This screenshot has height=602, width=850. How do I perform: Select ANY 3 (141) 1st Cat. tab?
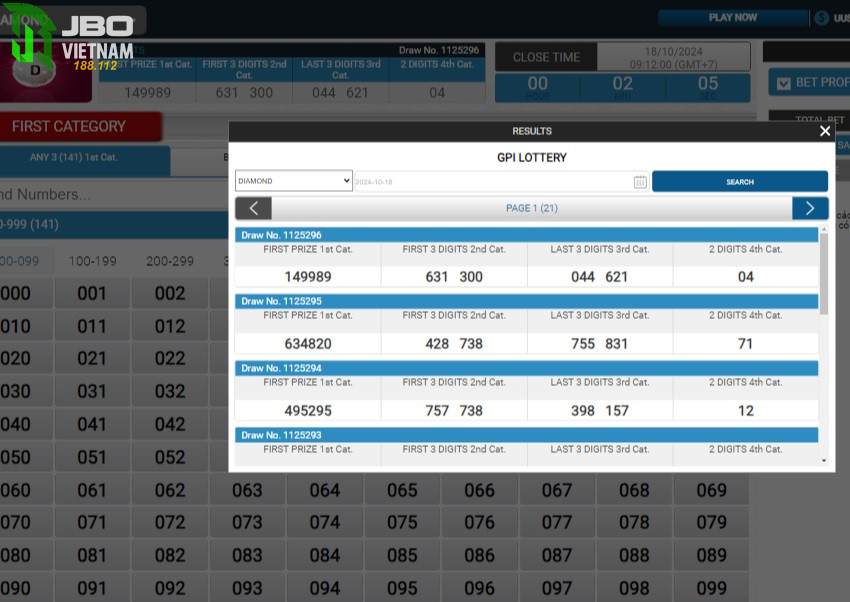[x=85, y=160]
